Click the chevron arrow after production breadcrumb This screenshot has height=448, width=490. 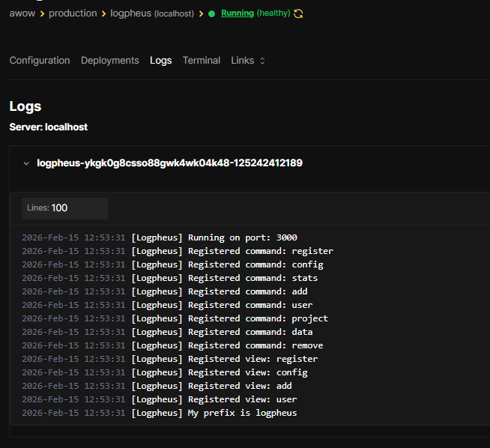103,13
